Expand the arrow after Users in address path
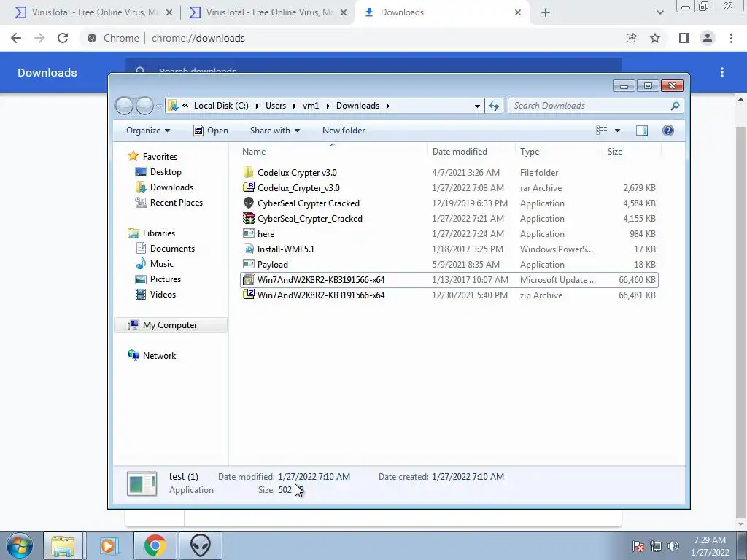747x560 pixels. point(295,106)
